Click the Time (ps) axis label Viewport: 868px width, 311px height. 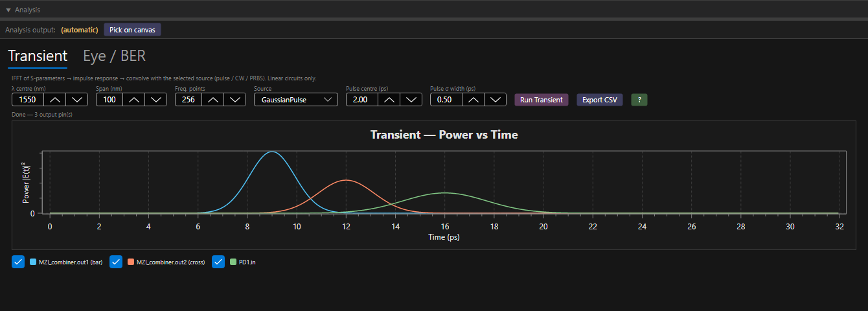click(x=444, y=237)
